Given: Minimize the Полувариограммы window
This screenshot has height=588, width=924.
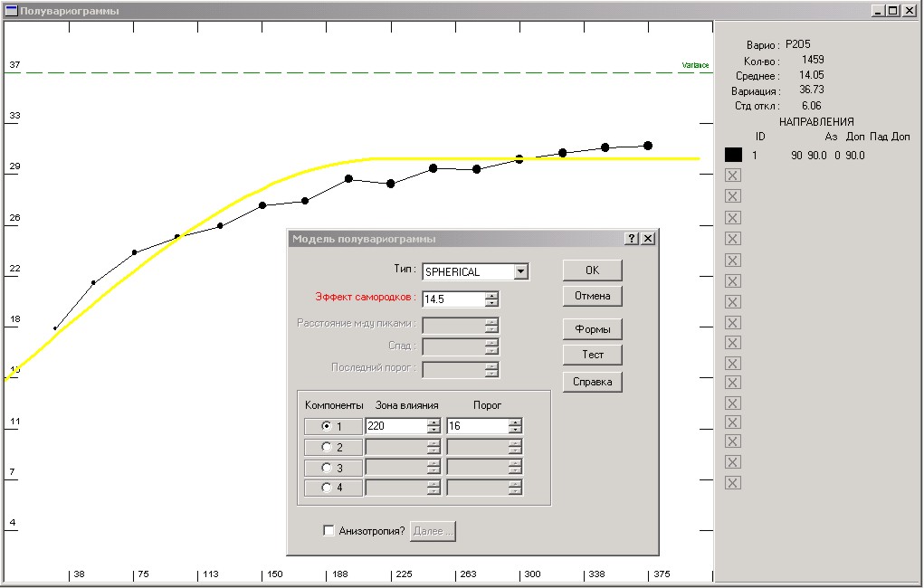Looking at the screenshot, I should (878, 11).
